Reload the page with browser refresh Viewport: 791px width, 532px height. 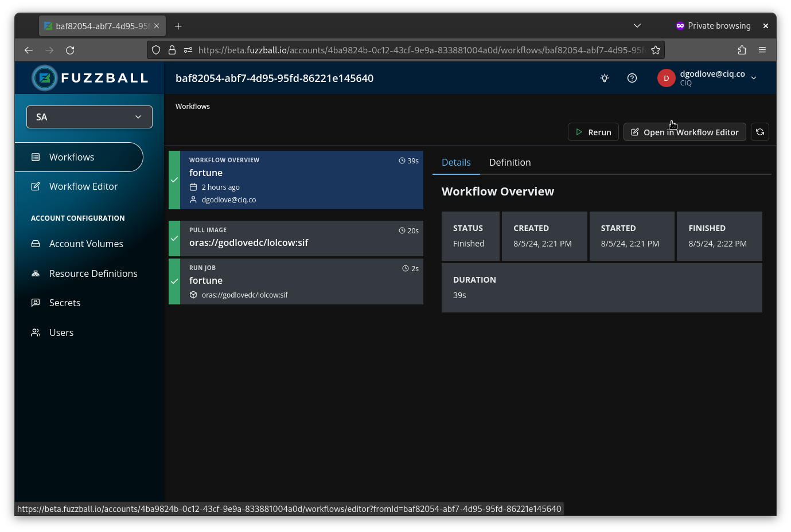point(70,50)
